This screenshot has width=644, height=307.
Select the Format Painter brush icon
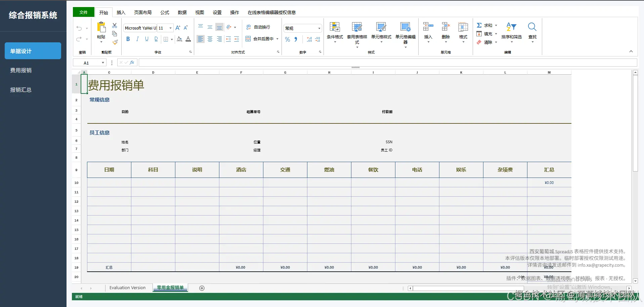coord(115,42)
